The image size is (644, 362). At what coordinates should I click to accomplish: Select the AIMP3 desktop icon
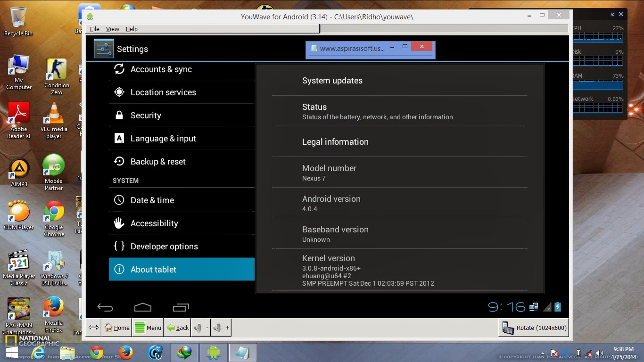(19, 173)
